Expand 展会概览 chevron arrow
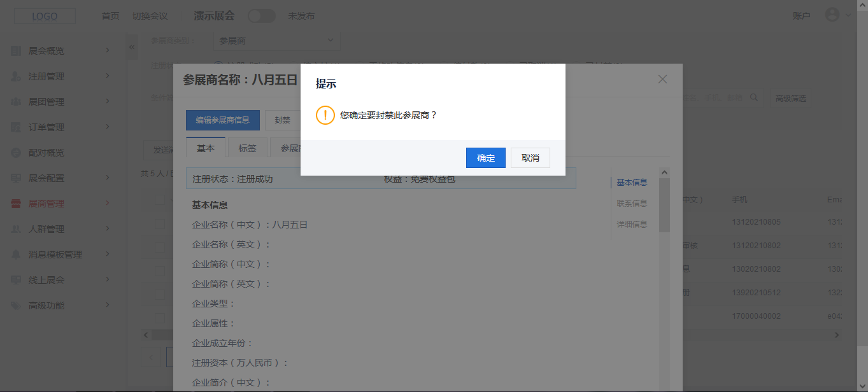This screenshot has width=868, height=392. click(108, 50)
